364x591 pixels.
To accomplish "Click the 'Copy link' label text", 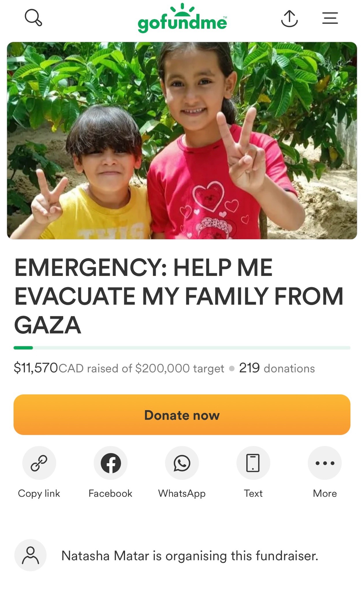I will point(39,493).
